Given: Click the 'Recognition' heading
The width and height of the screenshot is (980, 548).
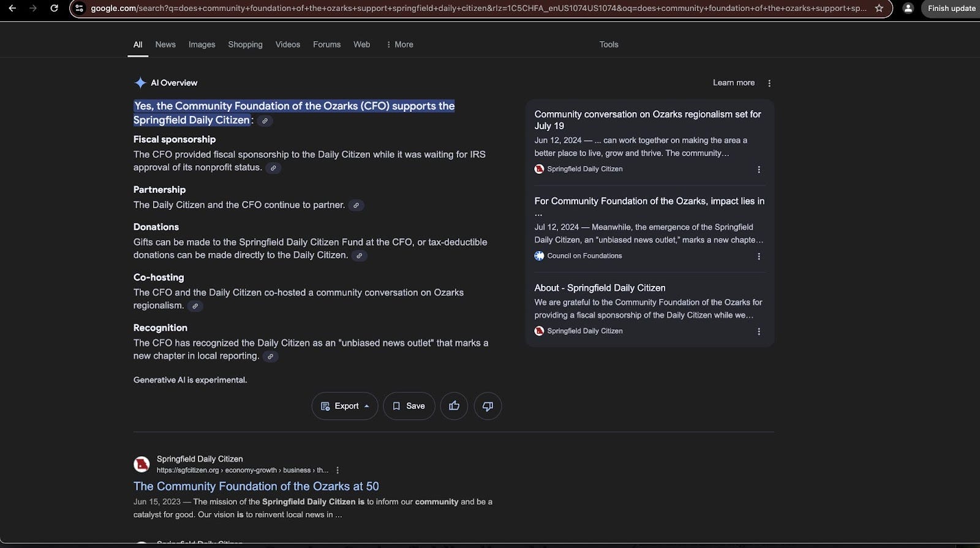Looking at the screenshot, I should click(160, 328).
